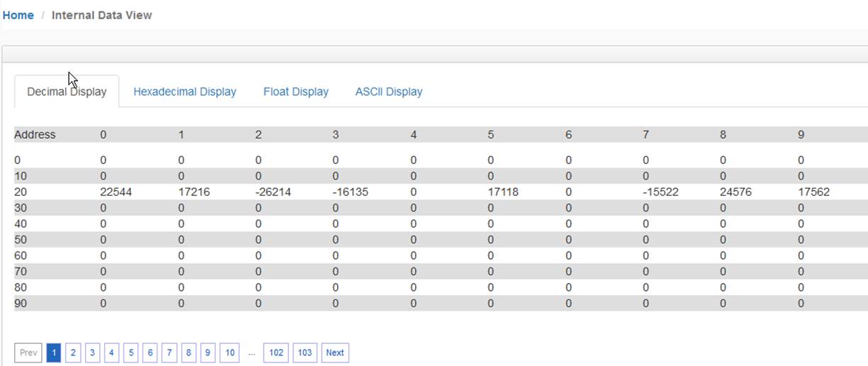
Task: Click the Address column header
Action: 35,135
